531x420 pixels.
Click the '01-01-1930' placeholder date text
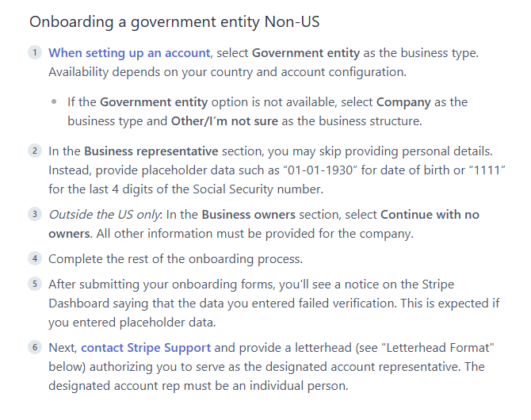pos(320,170)
